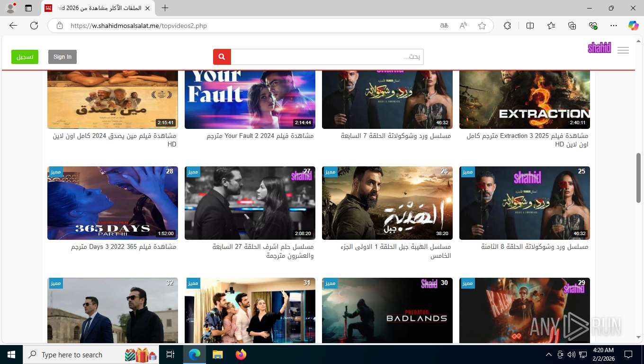This screenshot has height=364, width=644.
Task: Open the 365 Days 3 2022 title link
Action: (x=124, y=246)
